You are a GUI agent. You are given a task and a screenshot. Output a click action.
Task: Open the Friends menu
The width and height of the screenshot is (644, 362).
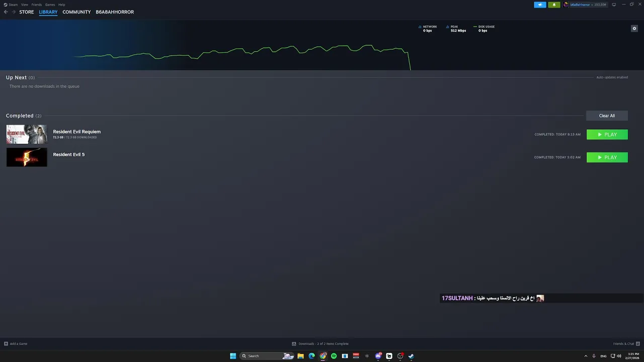(37, 5)
